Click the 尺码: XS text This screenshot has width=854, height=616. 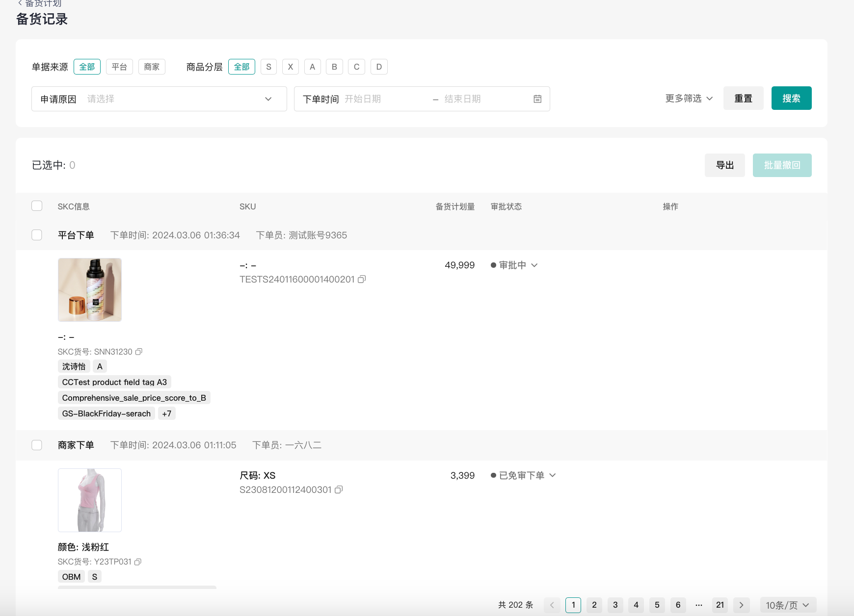(258, 475)
